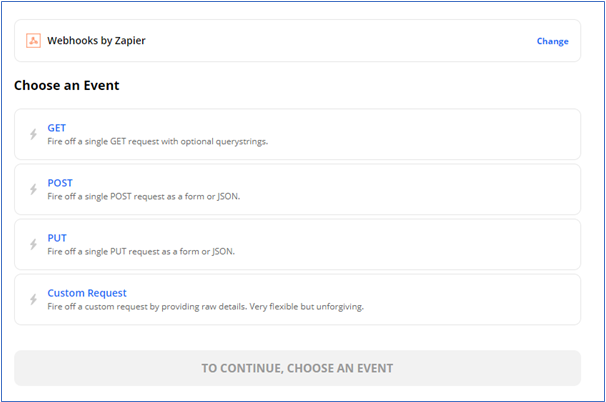Click the lightning bolt beside Custom Request
Screen dimensions: 606x402
32,300
